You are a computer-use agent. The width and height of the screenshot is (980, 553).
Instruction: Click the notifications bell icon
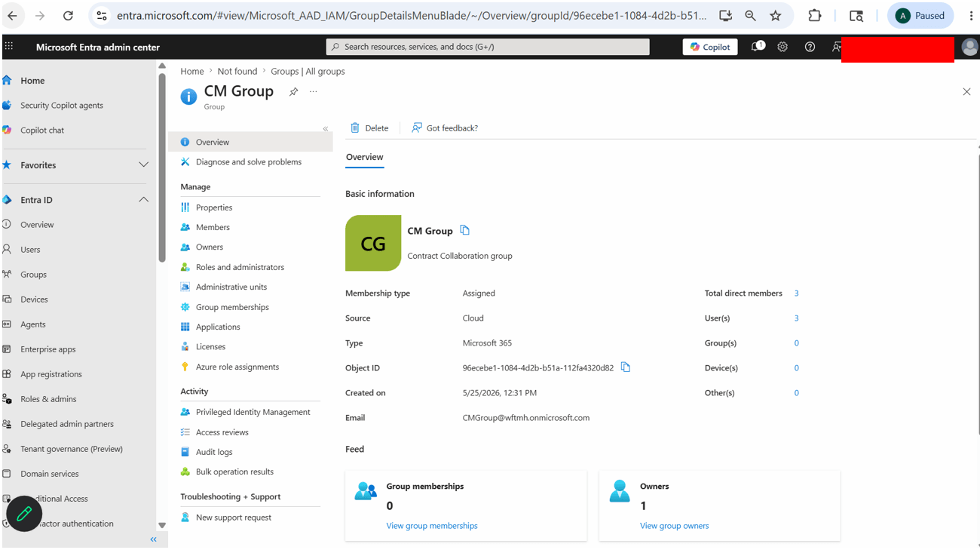click(757, 47)
